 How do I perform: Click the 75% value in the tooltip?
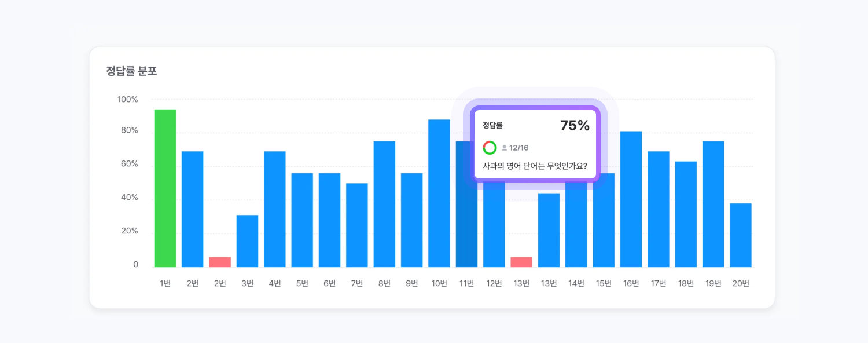pos(575,126)
